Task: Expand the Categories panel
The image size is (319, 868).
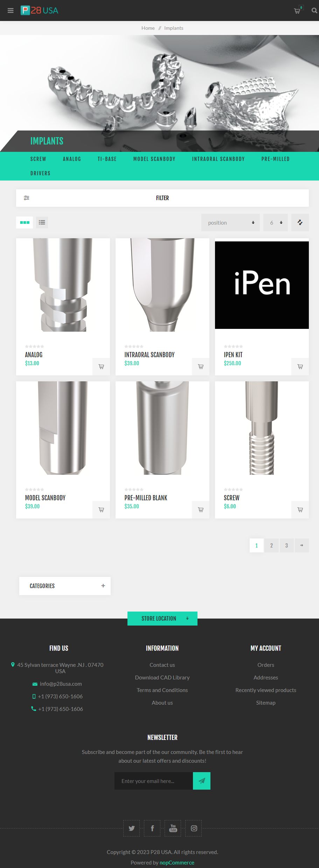Action: (x=65, y=586)
